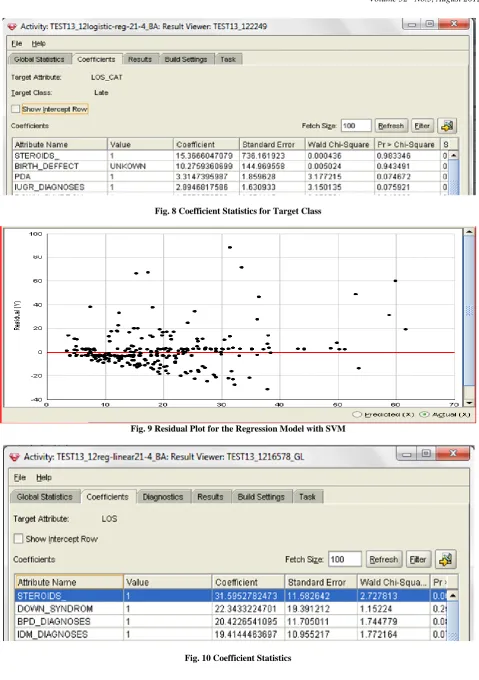Screen dimensions: 479x680
Task: Select PDA row in coefficients table
Action: pos(231,177)
